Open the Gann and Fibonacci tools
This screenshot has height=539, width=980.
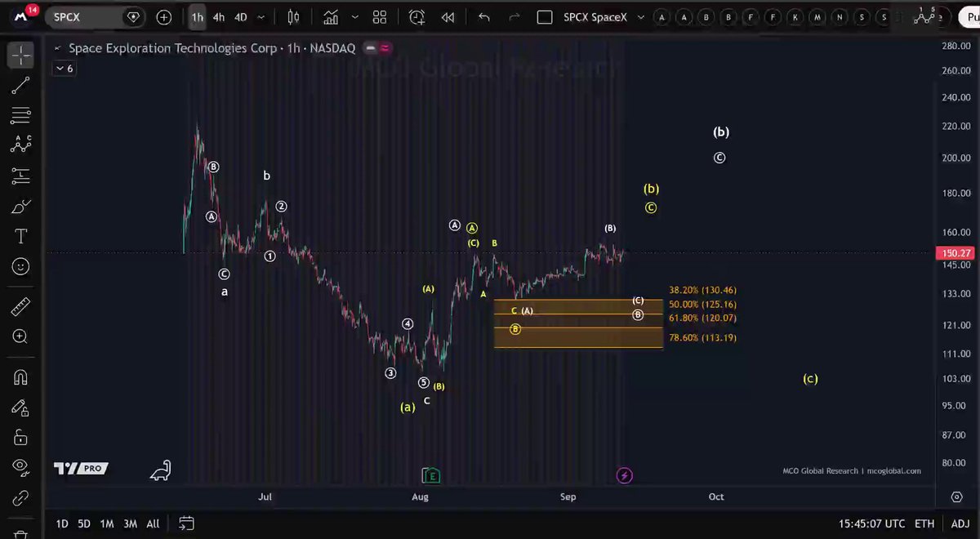click(x=20, y=114)
